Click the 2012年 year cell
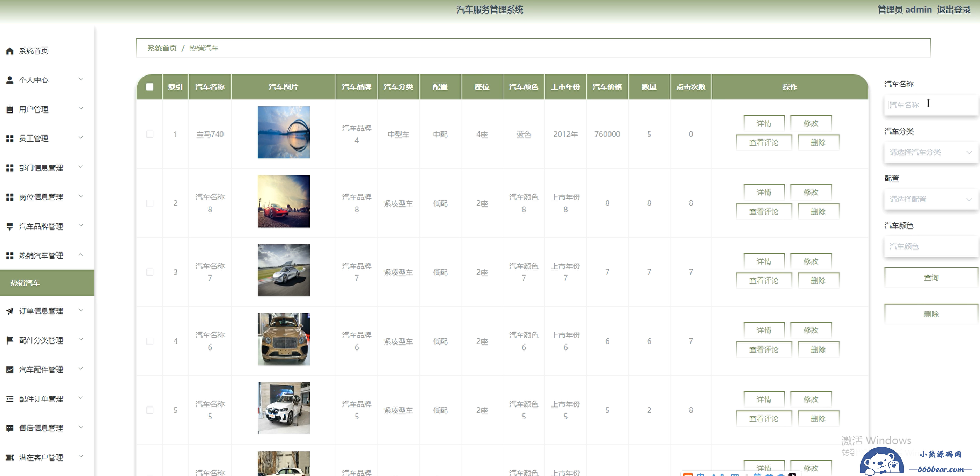 (565, 135)
